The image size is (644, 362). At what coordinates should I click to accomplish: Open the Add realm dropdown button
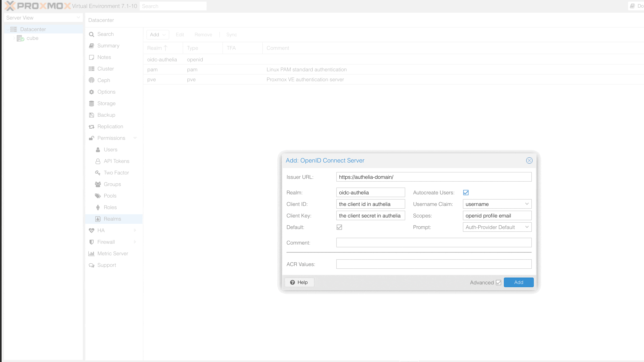pyautogui.click(x=158, y=34)
